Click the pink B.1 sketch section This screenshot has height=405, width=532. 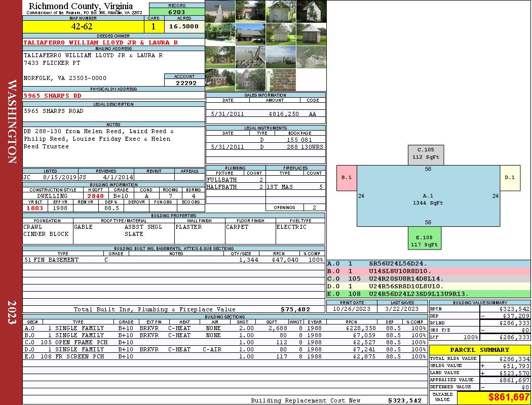(347, 178)
